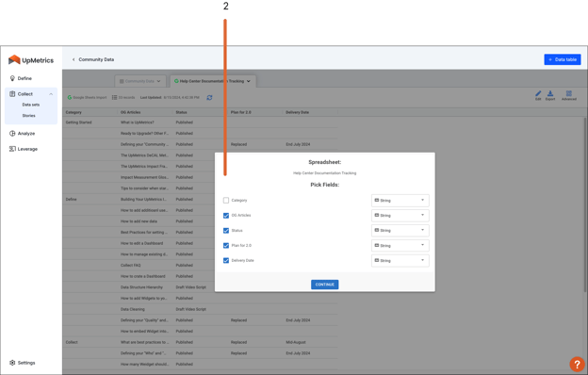Click the CONTINUE button
Screen dimensions: 588x375
pyautogui.click(x=325, y=285)
